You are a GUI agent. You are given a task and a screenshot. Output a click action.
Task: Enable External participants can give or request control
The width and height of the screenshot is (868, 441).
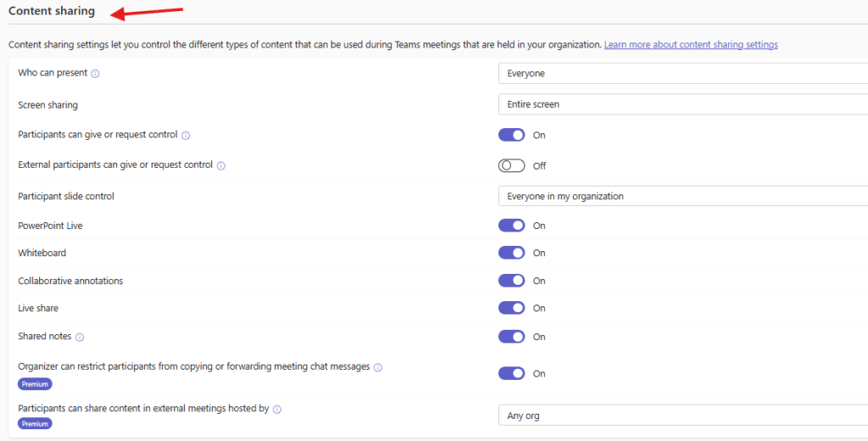(512, 166)
